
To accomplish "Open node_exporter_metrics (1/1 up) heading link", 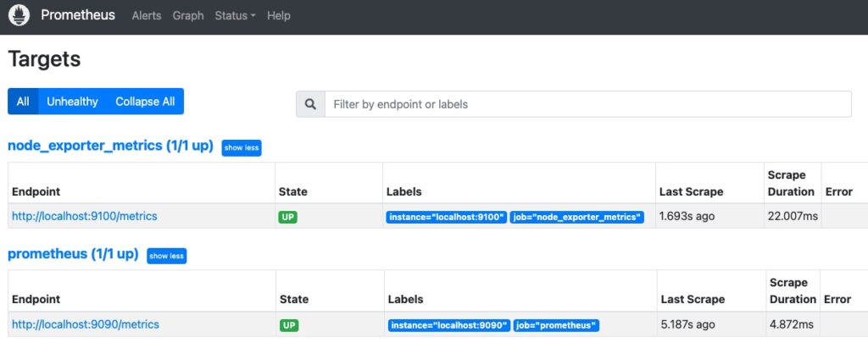I will [x=111, y=146].
